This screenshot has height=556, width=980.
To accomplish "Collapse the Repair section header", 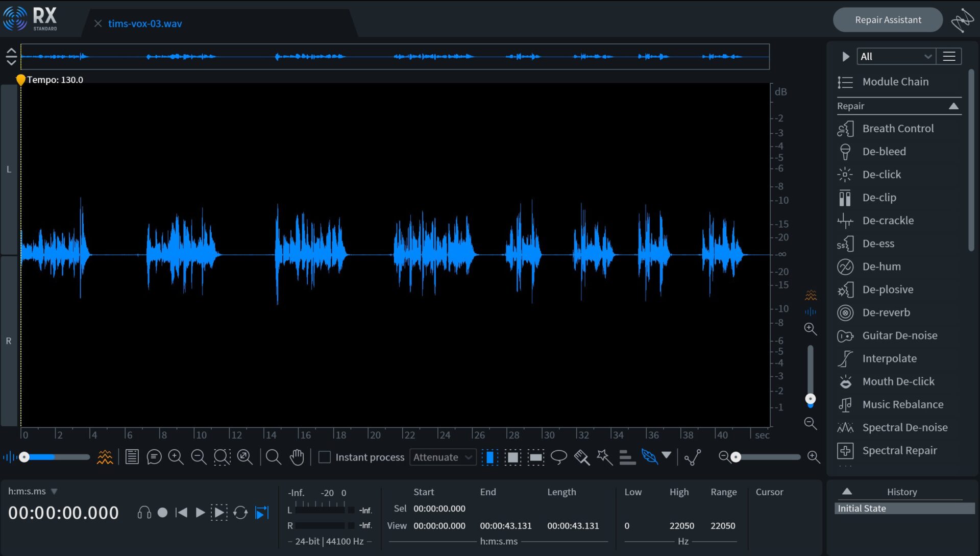I will pos(954,106).
